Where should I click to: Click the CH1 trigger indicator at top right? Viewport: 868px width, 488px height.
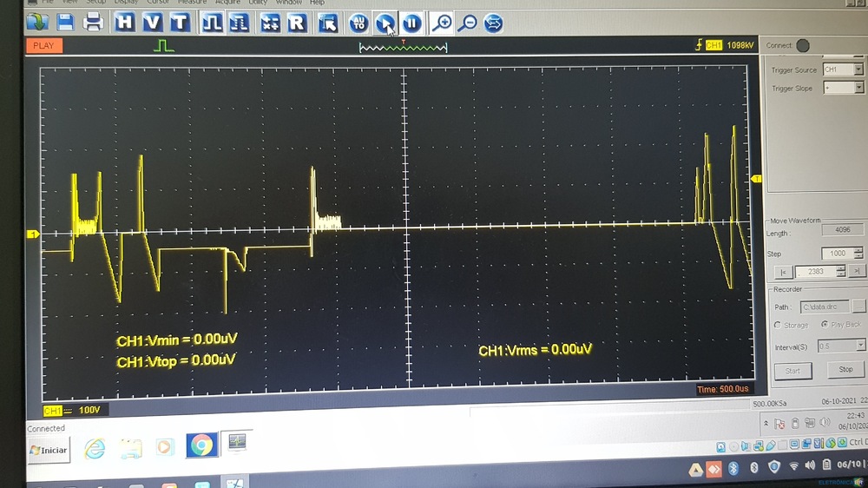(713, 45)
